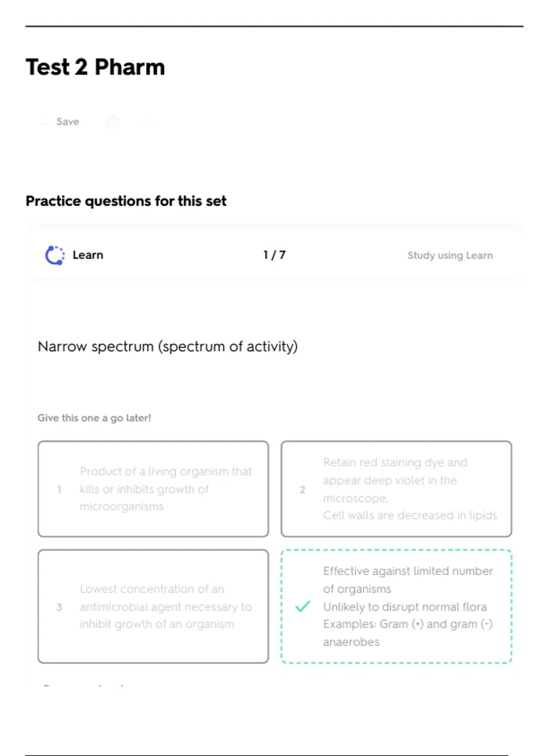Click the 'Give this one a go later!' message

tap(94, 418)
